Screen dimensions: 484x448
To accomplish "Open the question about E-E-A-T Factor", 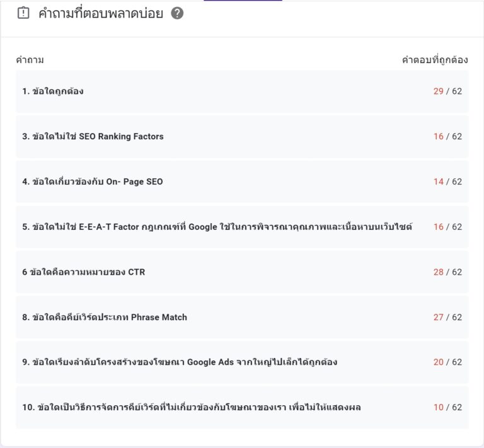I will point(242,227).
